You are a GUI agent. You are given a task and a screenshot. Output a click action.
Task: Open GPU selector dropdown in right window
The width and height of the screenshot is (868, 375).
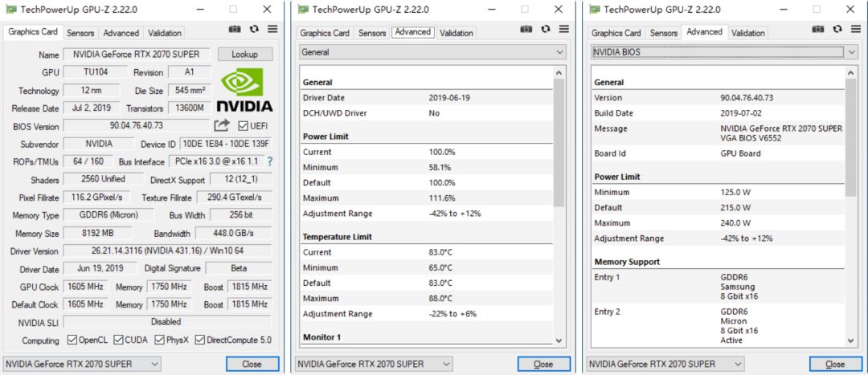[x=665, y=364]
